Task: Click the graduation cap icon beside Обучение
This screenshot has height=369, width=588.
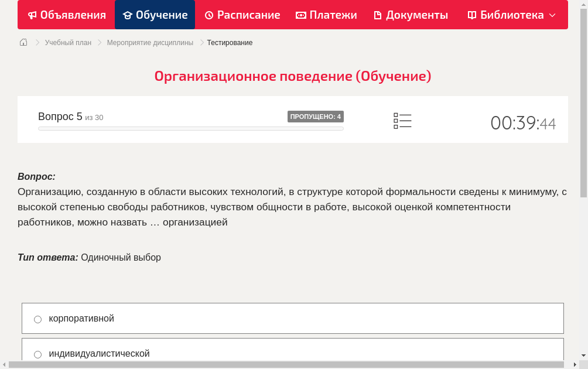Action: coord(128,15)
